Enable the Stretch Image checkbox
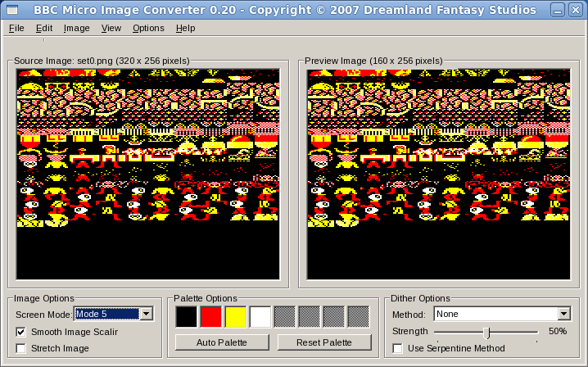This screenshot has height=367, width=588. (x=21, y=349)
